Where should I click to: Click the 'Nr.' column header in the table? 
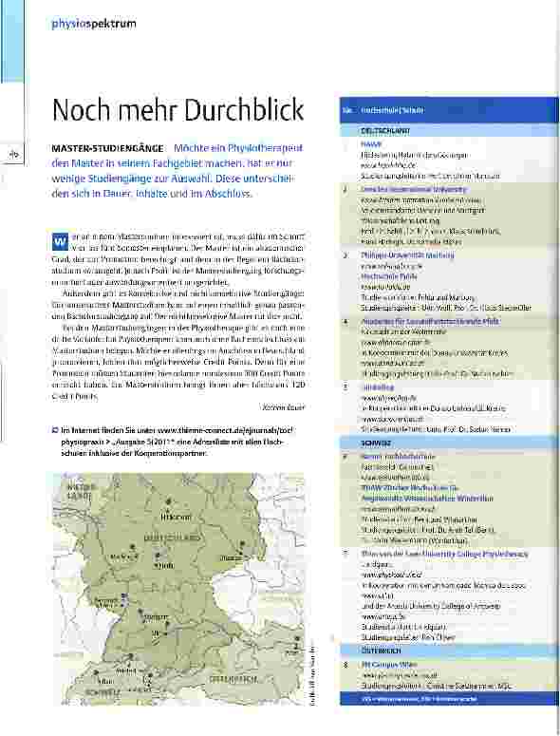pos(347,110)
